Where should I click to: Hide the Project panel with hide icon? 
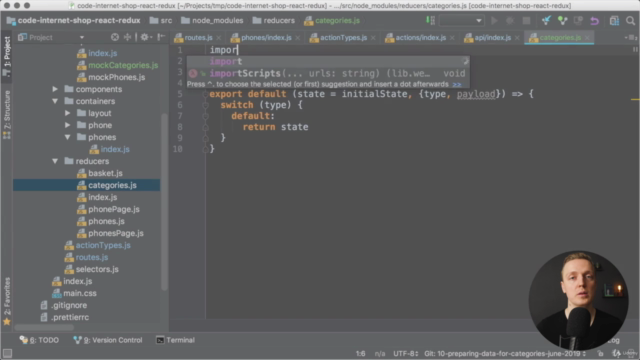click(161, 37)
